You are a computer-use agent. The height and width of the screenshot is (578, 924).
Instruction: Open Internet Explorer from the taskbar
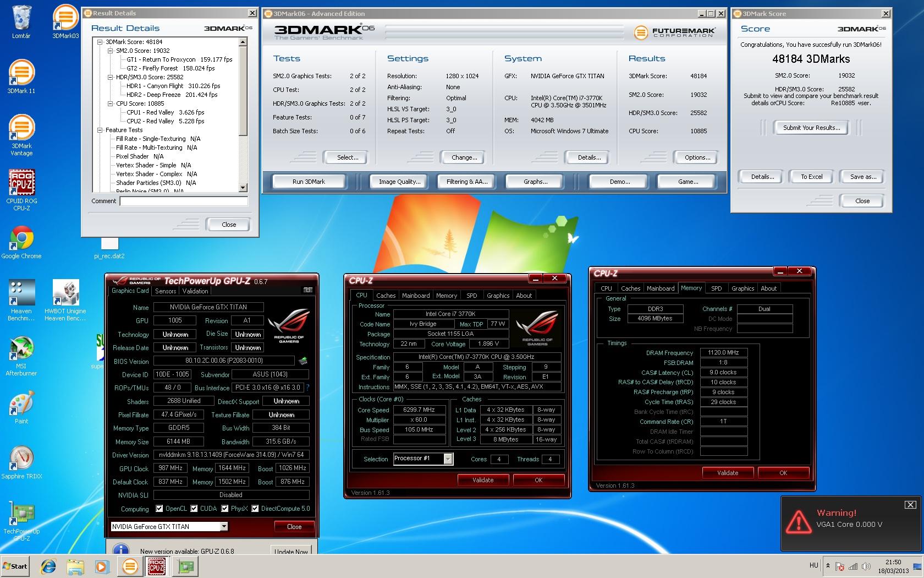48,566
